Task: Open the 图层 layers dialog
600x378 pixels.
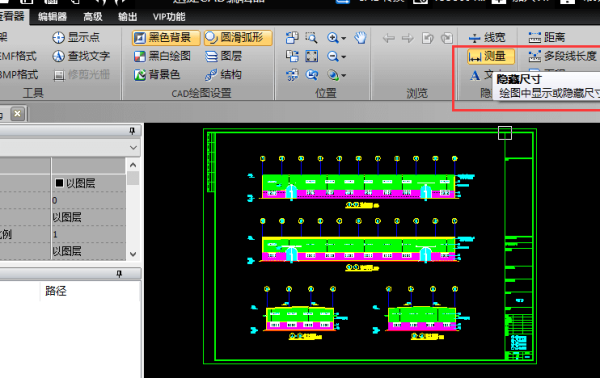Action: [223, 56]
